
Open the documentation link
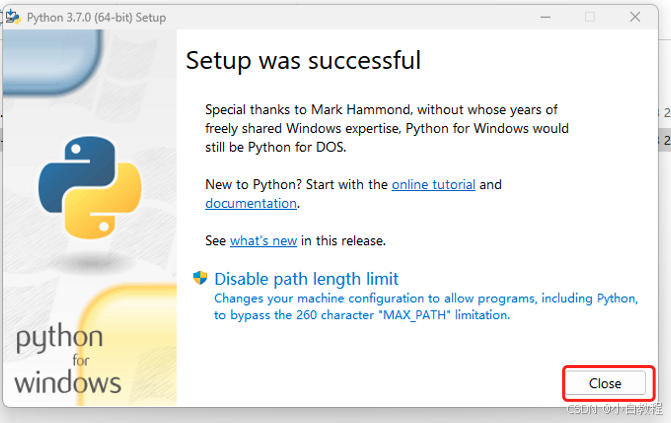[x=251, y=203]
